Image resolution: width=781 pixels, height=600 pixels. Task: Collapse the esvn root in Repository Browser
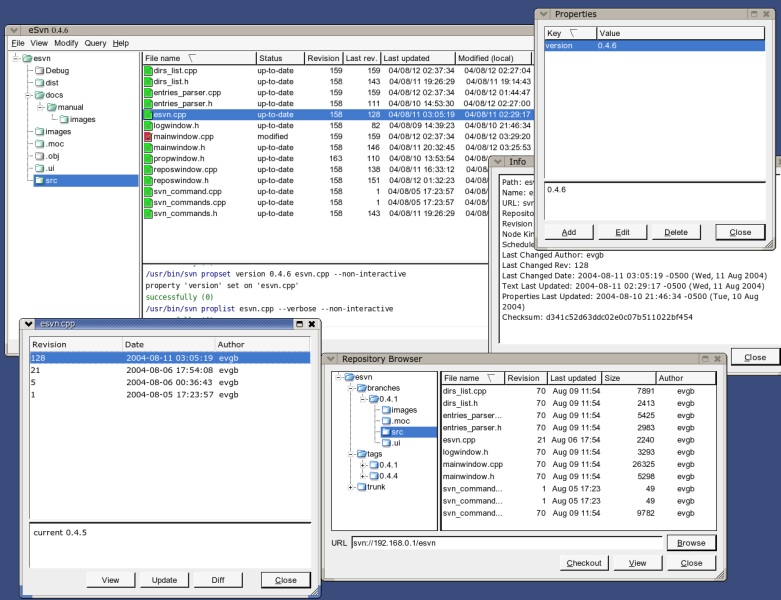coord(339,377)
